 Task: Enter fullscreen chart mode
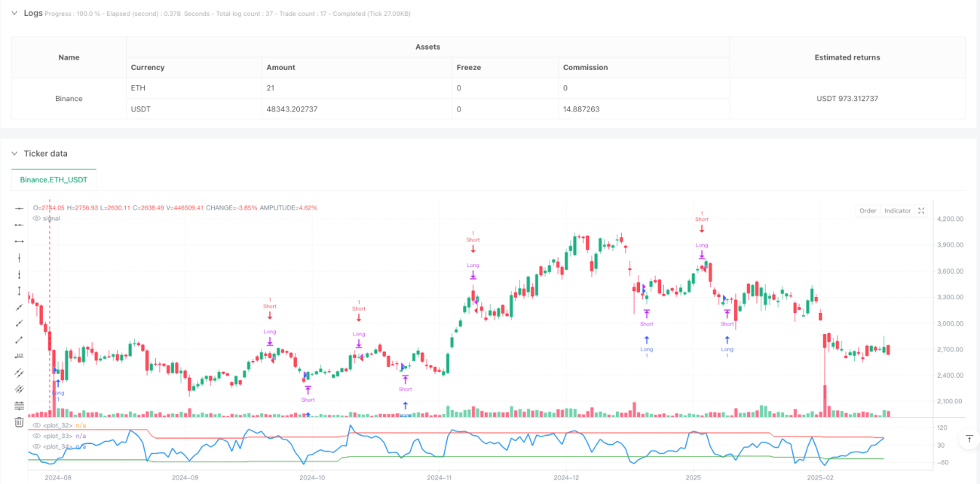pyautogui.click(x=921, y=211)
